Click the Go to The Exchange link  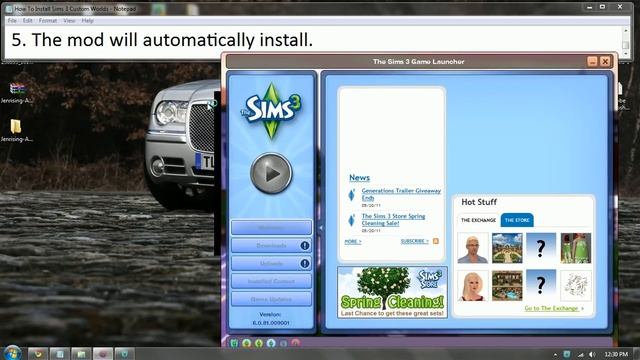[x=554, y=308]
